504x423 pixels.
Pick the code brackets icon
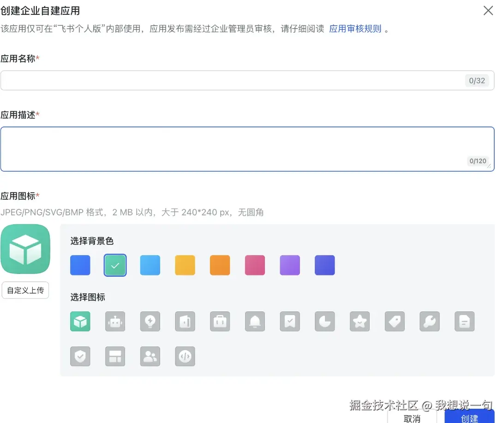(185, 356)
